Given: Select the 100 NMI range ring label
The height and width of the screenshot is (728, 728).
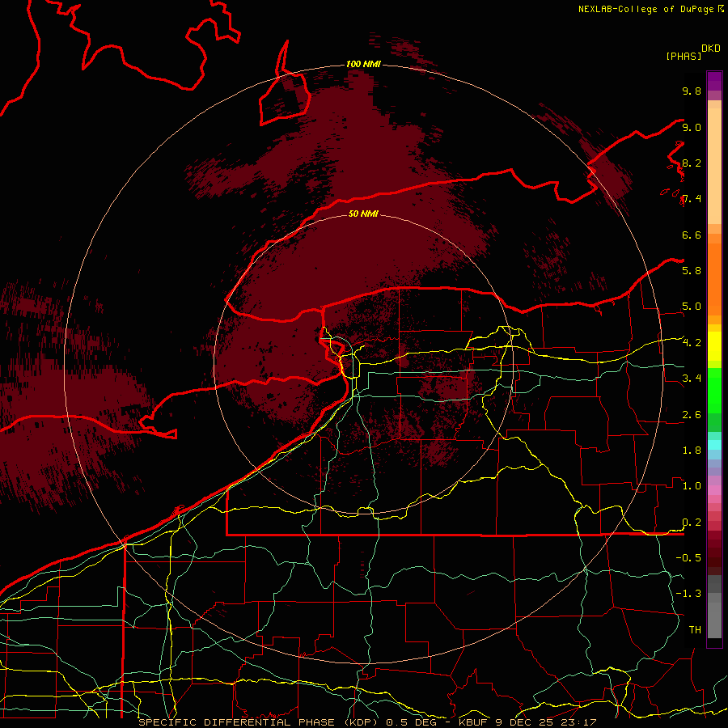Looking at the screenshot, I should click(x=363, y=64).
